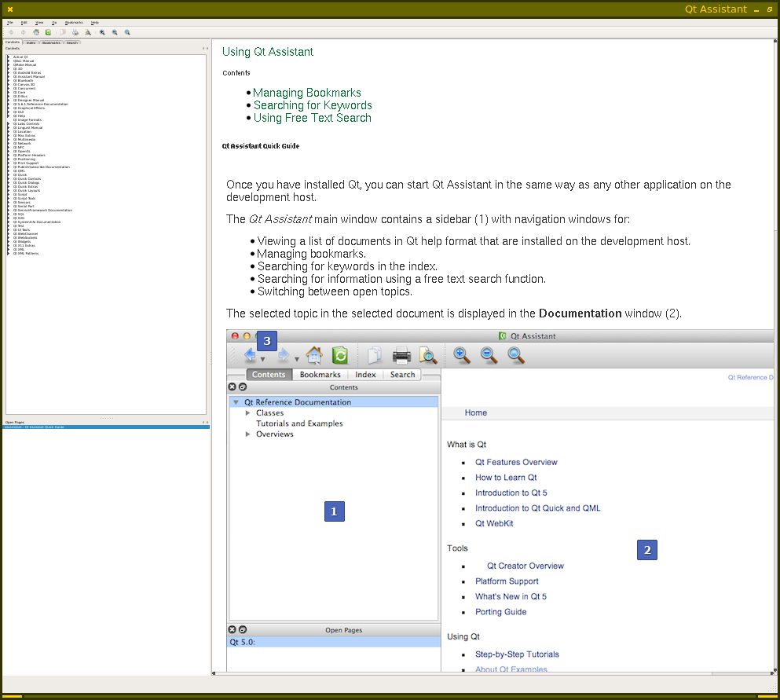Select Qt Mac Extras in the contents tree
The image size is (780, 700).
(24, 136)
